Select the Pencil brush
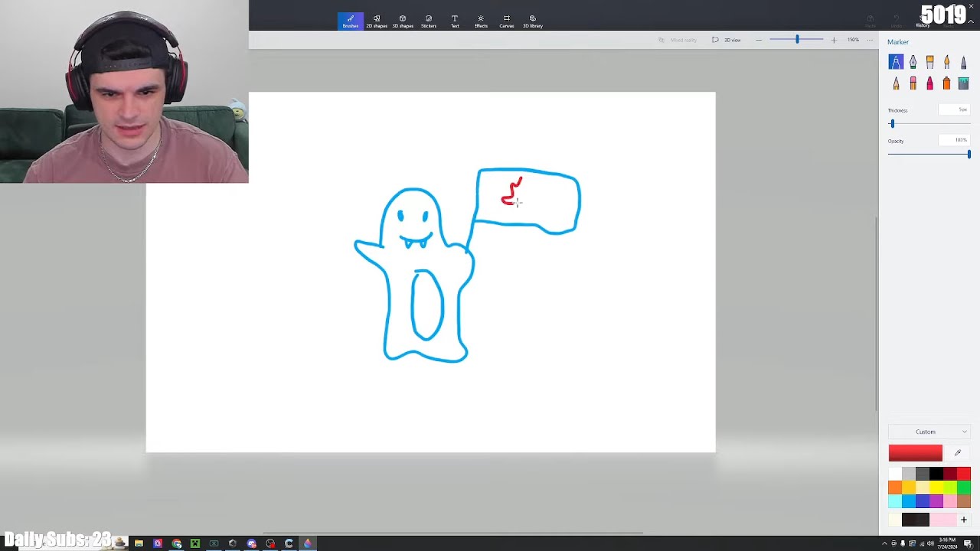 (x=896, y=83)
